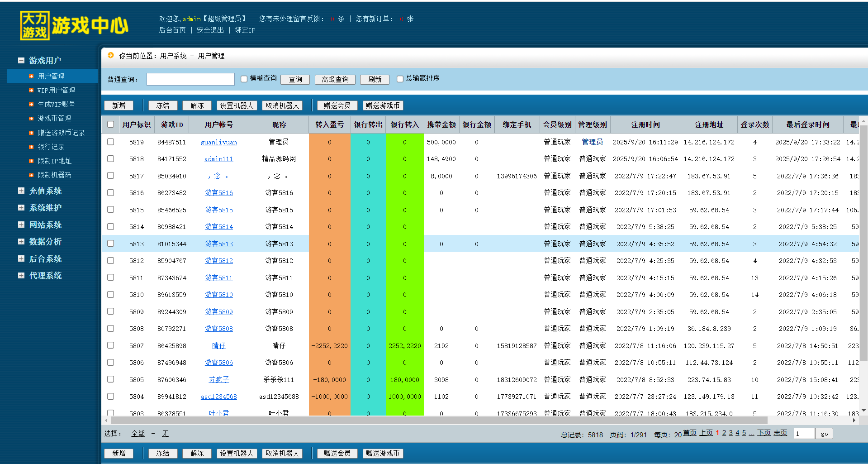Click the 普通查询 search input field
Screen dimensions: 868x464
[x=190, y=79]
